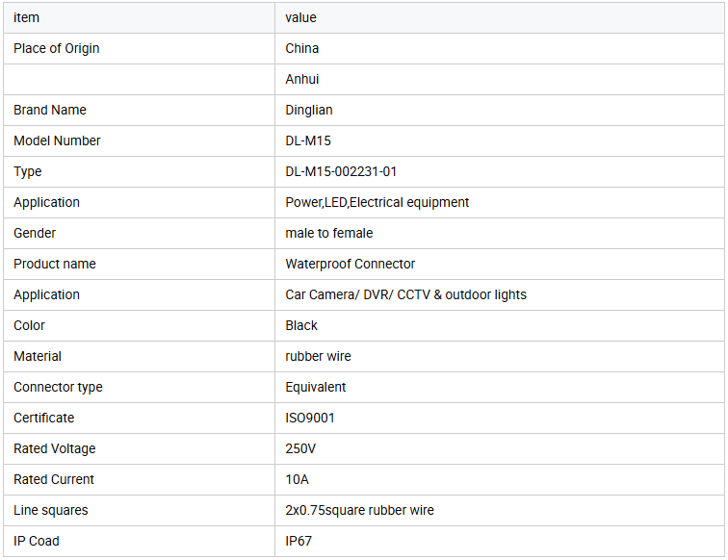Click 'Car Camera/ DVR/ CCTV & outdoor lights'
Screen dimensions: 728x560
point(406,294)
